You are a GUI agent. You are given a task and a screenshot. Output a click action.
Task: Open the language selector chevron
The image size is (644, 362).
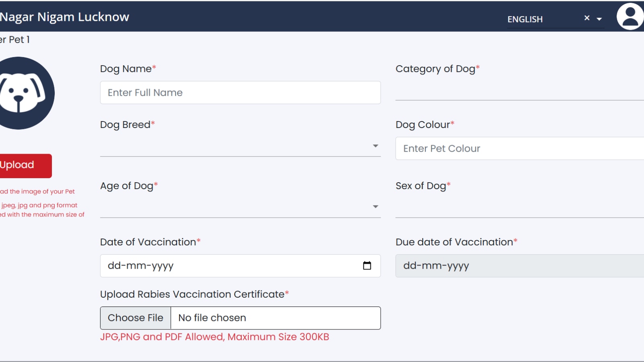pos(599,19)
